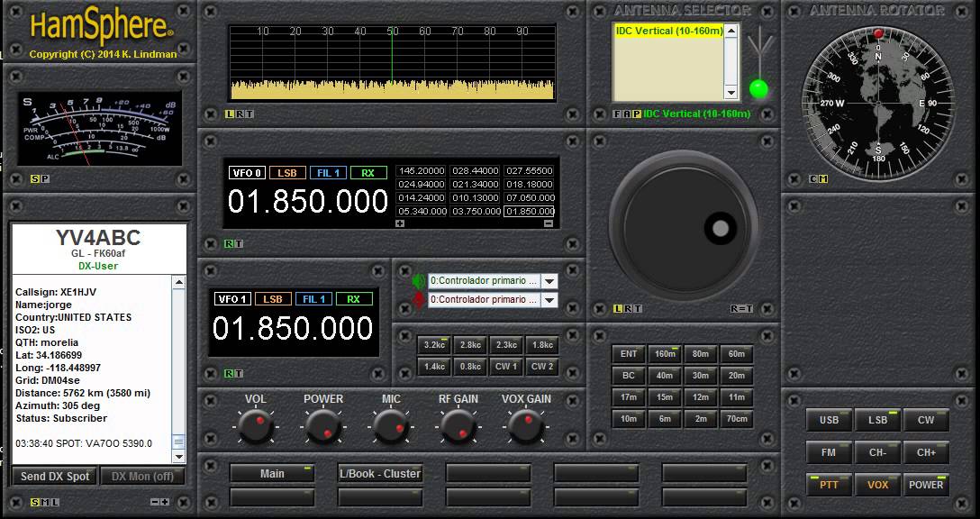
Task: Switch to CW mode
Action: 926,420
